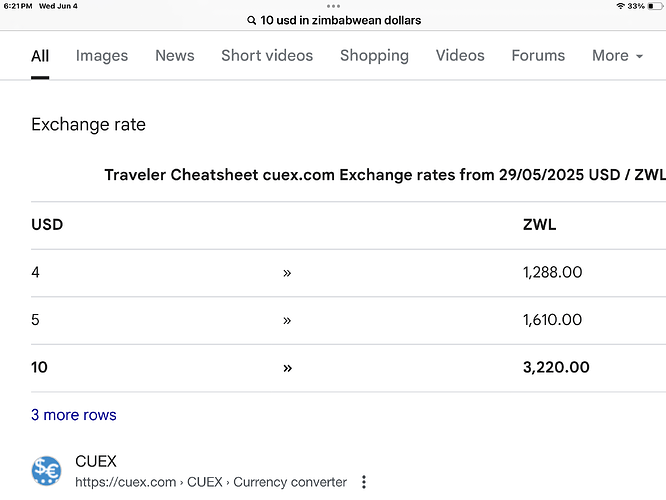
Task: Tap the search query address field
Action: pyautogui.click(x=334, y=20)
